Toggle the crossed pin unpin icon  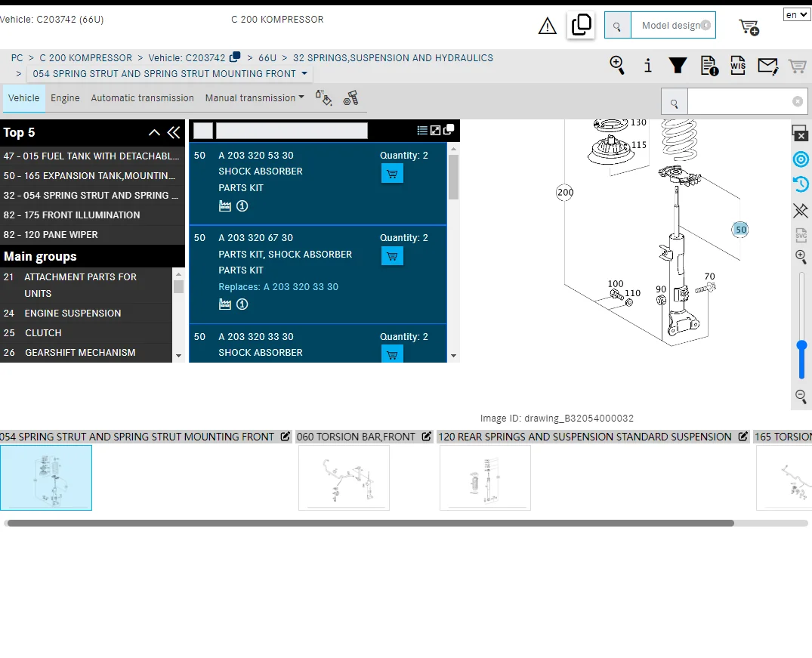click(x=801, y=210)
